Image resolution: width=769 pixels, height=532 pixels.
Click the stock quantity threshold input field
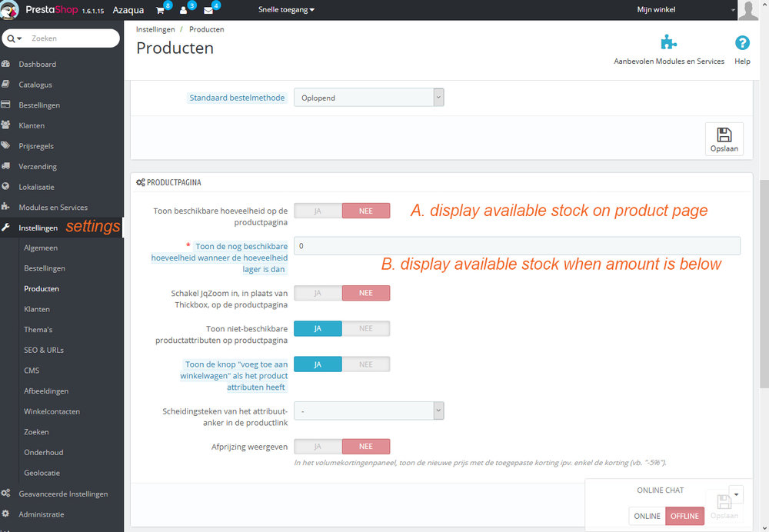pyautogui.click(x=517, y=246)
